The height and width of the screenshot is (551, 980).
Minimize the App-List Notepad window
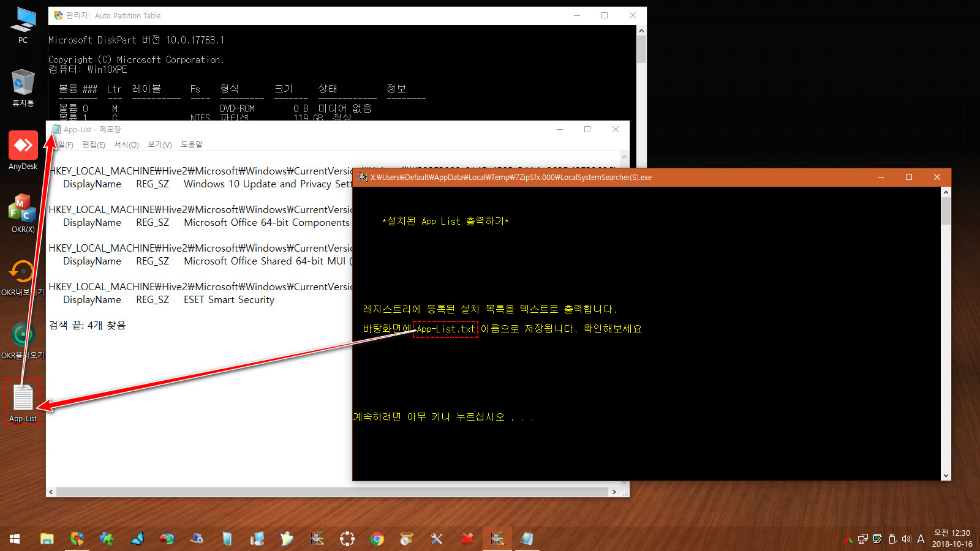tap(560, 129)
